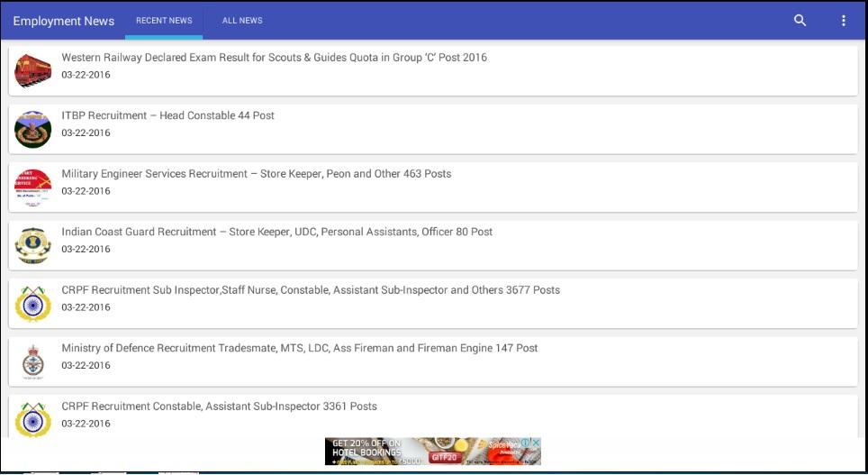The width and height of the screenshot is (868, 475).
Task: Open ITBP Head Constable 44 Post headline
Action: tap(167, 115)
